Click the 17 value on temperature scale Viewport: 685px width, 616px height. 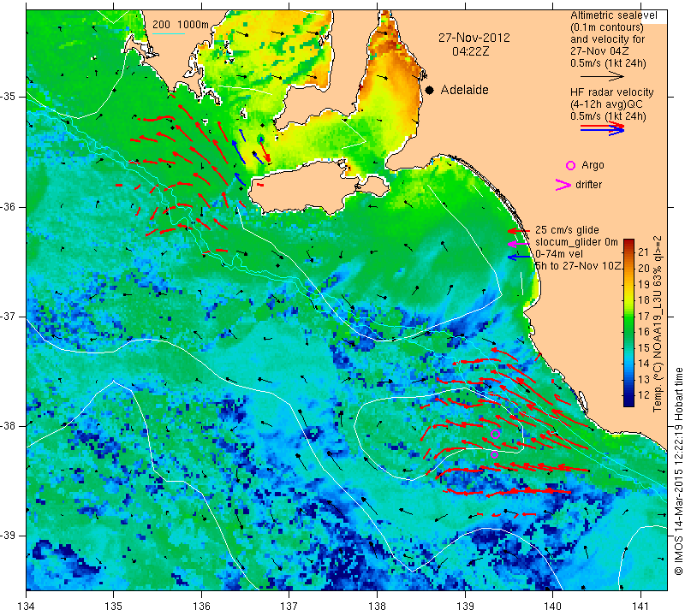click(x=644, y=316)
